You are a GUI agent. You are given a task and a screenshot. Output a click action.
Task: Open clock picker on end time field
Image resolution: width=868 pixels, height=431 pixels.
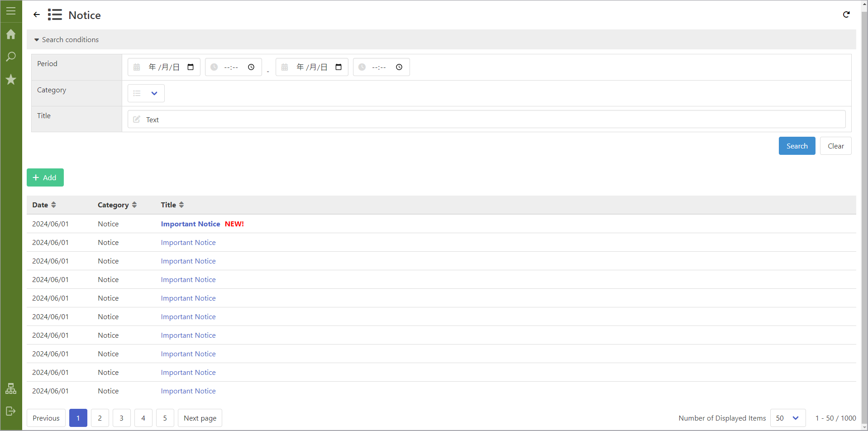click(x=399, y=67)
